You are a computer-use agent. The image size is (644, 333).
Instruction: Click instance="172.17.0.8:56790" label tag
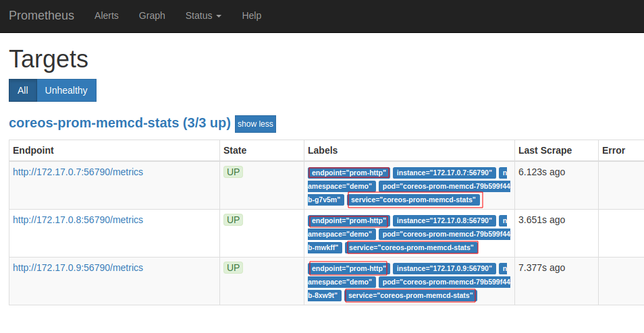point(444,220)
